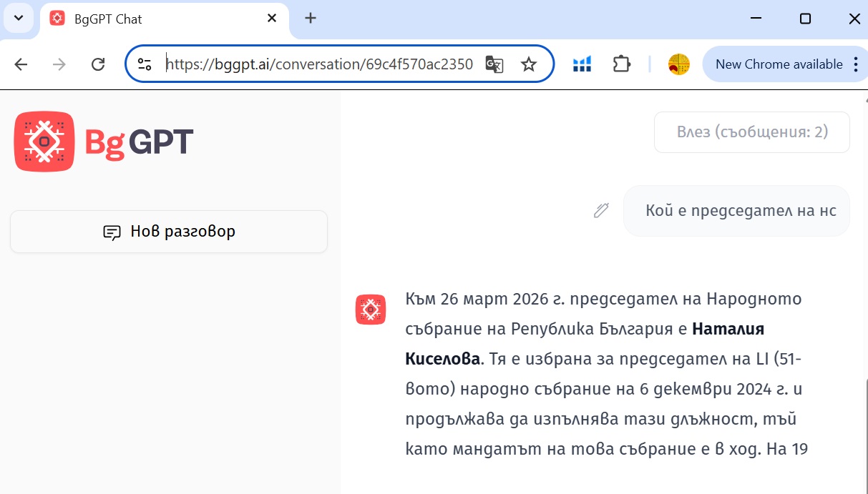Click the Влез (съобщения: 2) login button
Viewport: 868px width, 494px height.
(751, 132)
